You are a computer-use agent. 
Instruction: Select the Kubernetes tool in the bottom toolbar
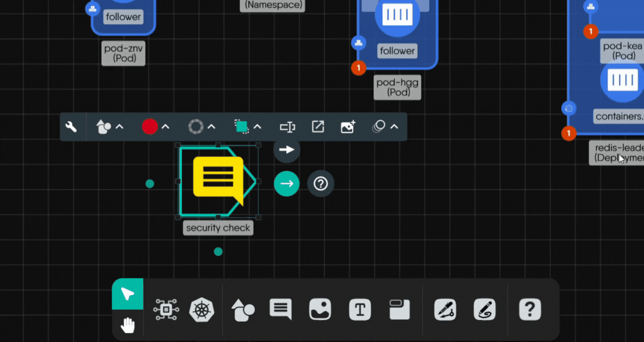[x=201, y=309]
